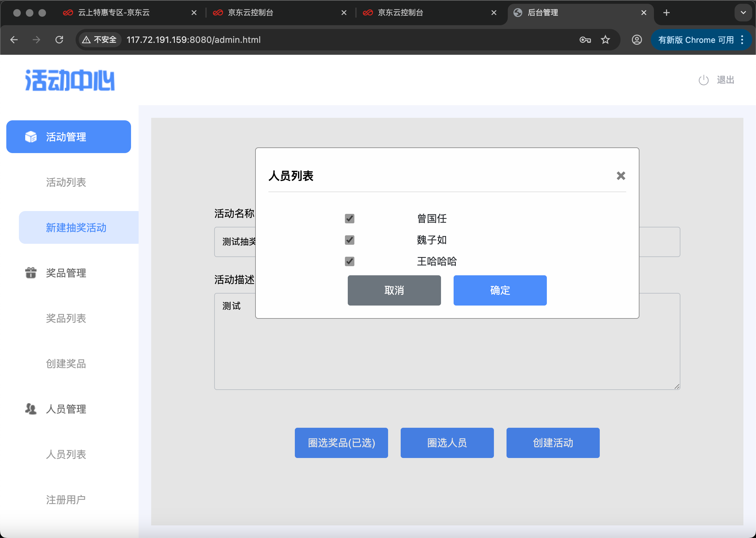Uncheck the checkbox for 曾国任
Screen dimensions: 756x538
pyautogui.click(x=350, y=219)
